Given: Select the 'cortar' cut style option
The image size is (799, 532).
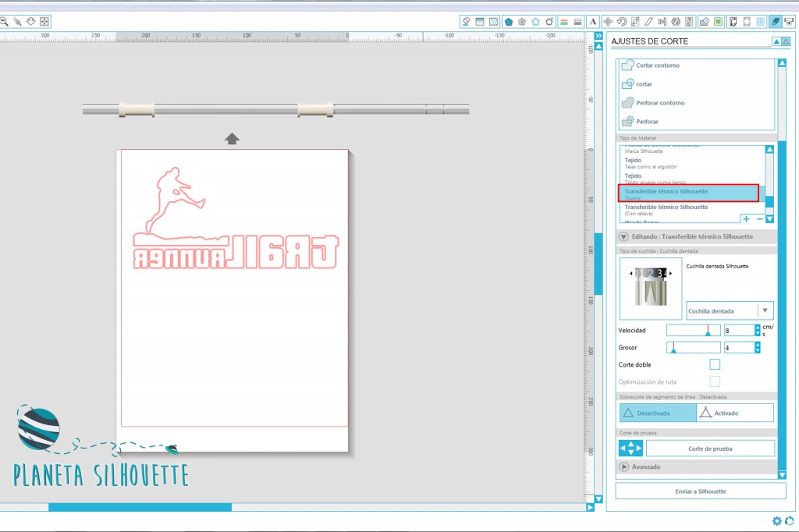Looking at the screenshot, I should [637, 84].
